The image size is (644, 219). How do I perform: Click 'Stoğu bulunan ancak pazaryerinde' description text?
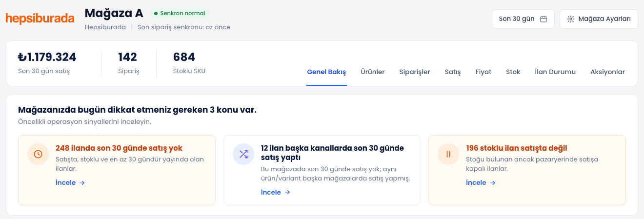tap(532, 164)
